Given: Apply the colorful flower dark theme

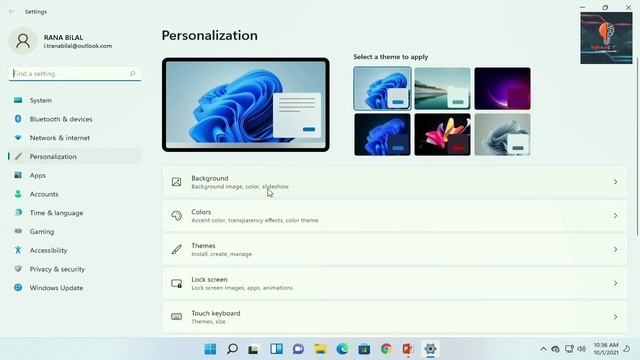Looking at the screenshot, I should coord(442,135).
